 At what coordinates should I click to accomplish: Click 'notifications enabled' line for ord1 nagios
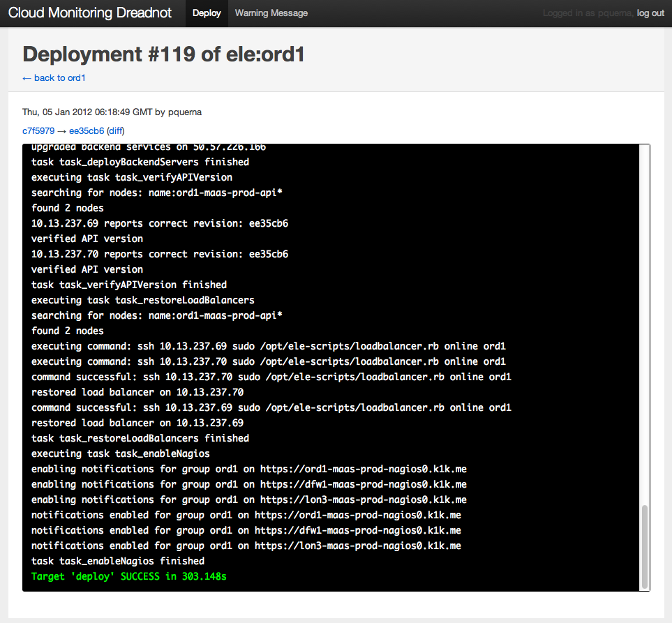click(246, 515)
